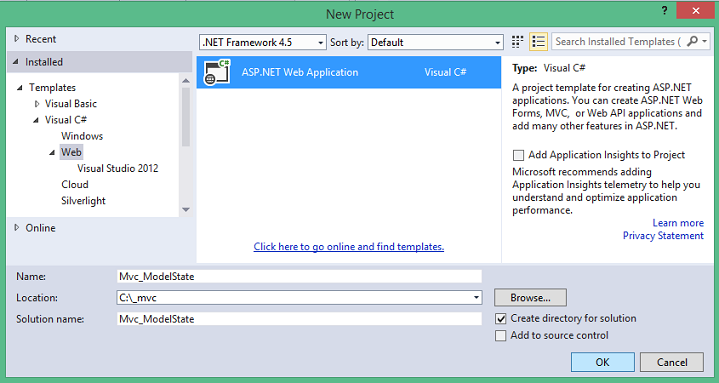
Task: Close the New Project dialog
Action: pos(696,11)
